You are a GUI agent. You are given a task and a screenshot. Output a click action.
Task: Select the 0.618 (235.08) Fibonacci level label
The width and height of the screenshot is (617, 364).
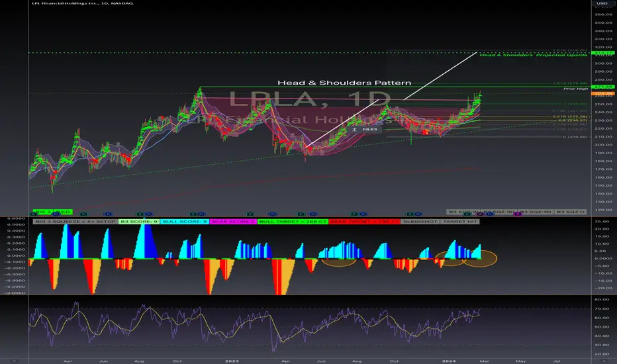pos(570,116)
